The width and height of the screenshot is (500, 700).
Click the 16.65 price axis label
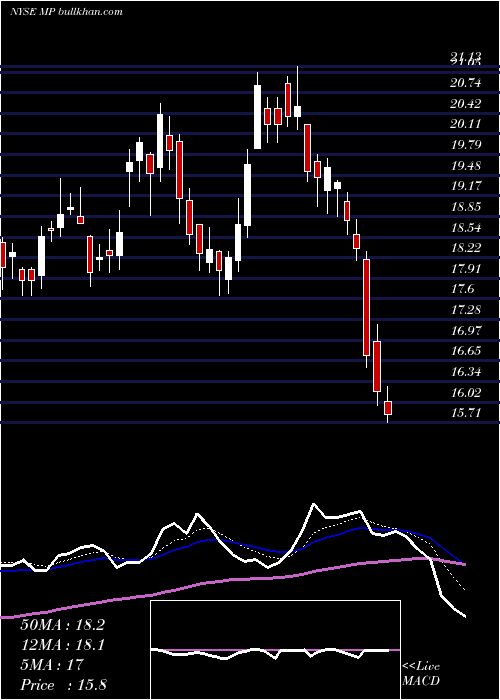click(466, 351)
